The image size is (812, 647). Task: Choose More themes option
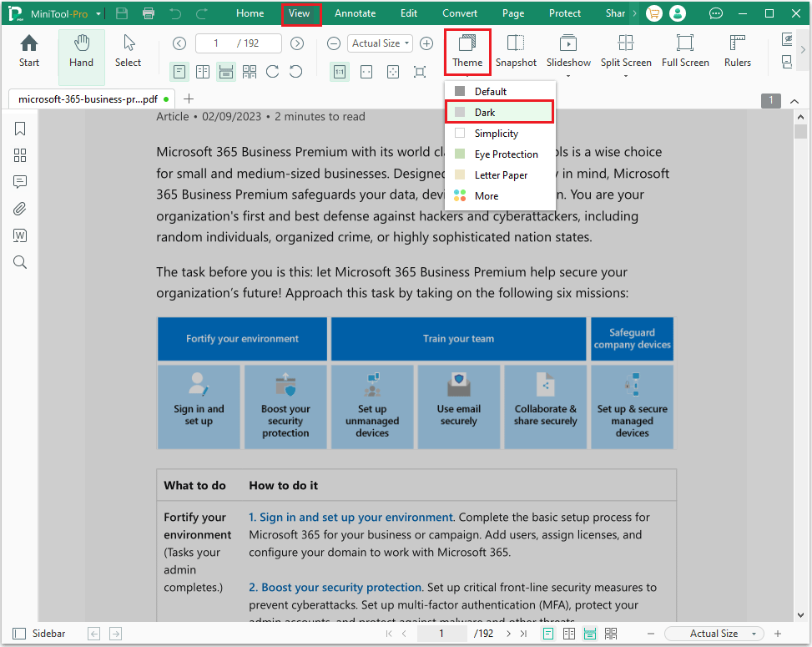coord(499,196)
